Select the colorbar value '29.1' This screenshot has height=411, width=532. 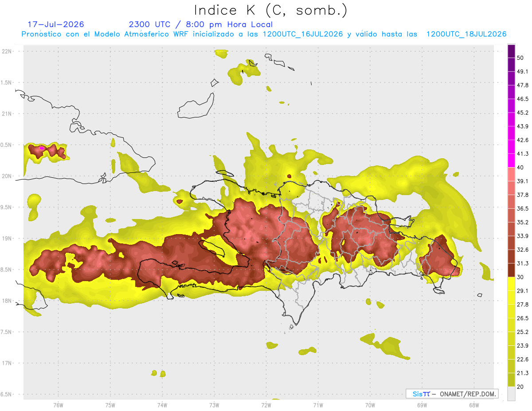pyautogui.click(x=523, y=291)
